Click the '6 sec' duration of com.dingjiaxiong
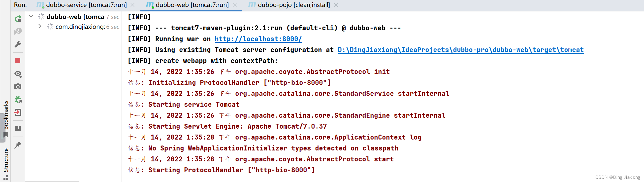Image resolution: width=644 pixels, height=182 pixels. [x=113, y=27]
